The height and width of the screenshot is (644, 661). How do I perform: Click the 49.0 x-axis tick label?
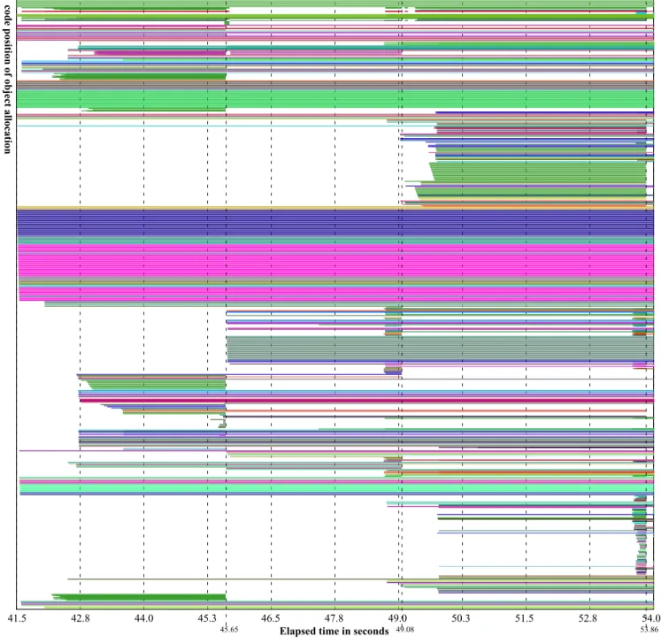(397, 618)
